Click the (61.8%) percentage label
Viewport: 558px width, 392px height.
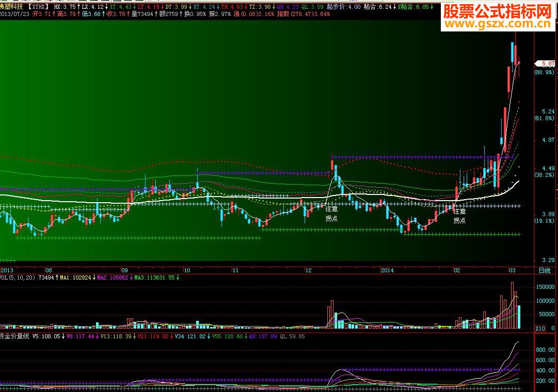(x=545, y=118)
